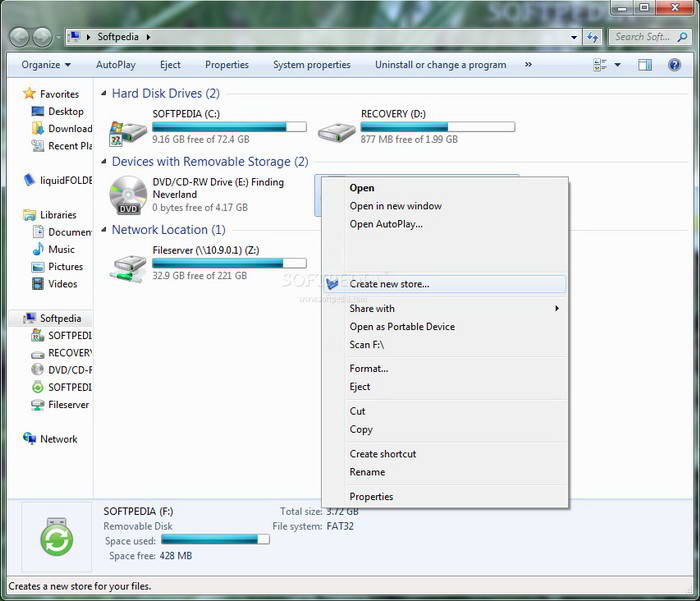Click the Recent Places icon in sidebar

38,146
